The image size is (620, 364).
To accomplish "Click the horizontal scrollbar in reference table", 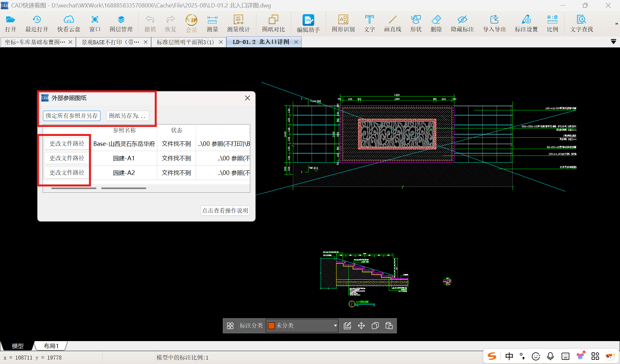I will (x=74, y=188).
